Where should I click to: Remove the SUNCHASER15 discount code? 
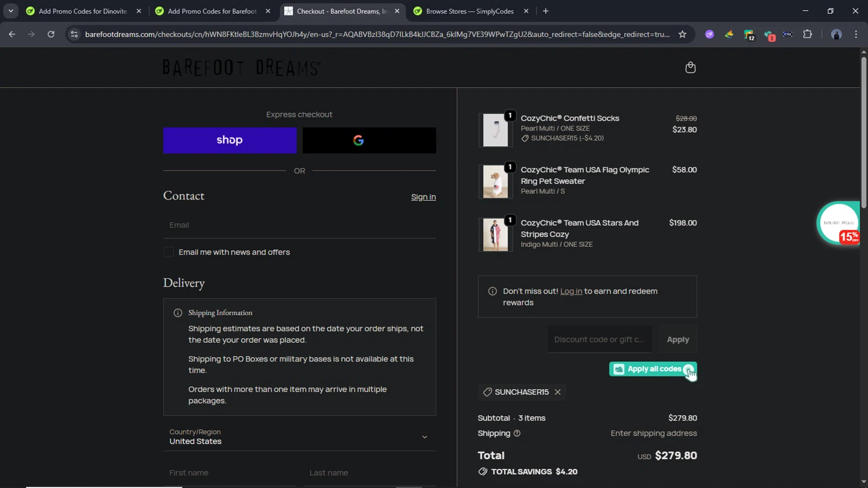[x=558, y=392]
